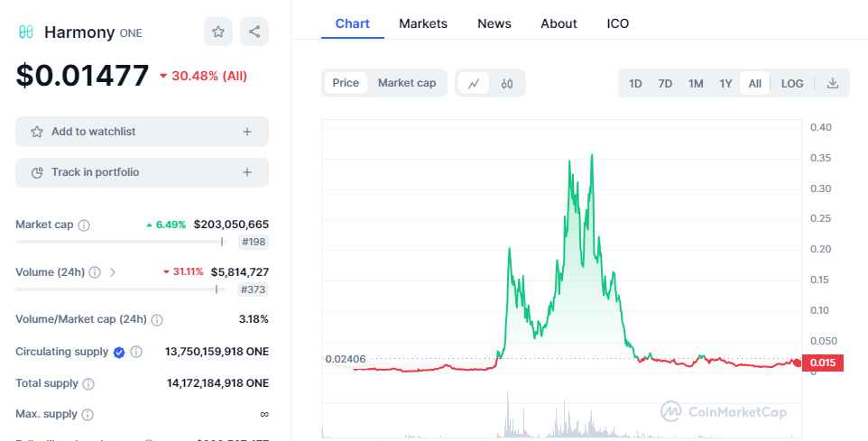This screenshot has width=868, height=441.
Task: Enable LOG scale on the chart
Action: point(792,83)
